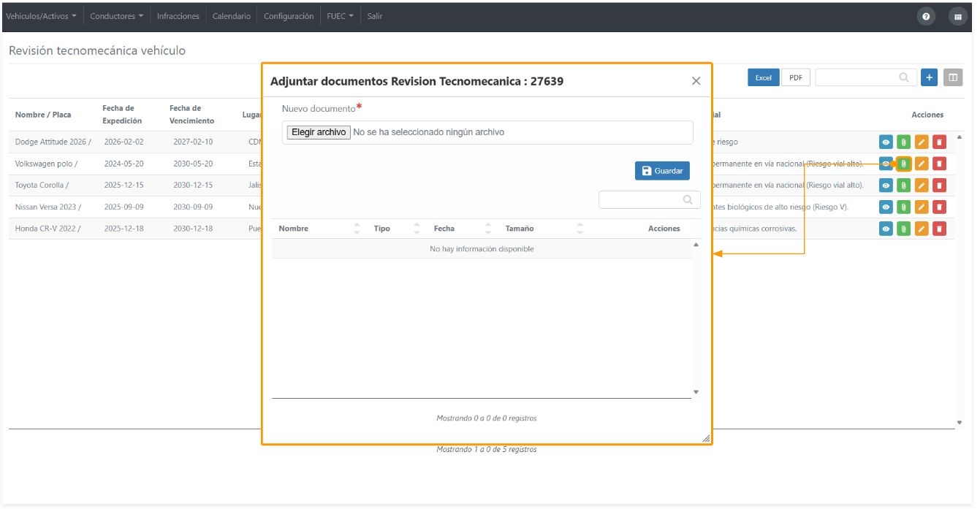Image resolution: width=980 pixels, height=509 pixels.
Task: View details of Toyota Corolla row
Action: pos(886,185)
